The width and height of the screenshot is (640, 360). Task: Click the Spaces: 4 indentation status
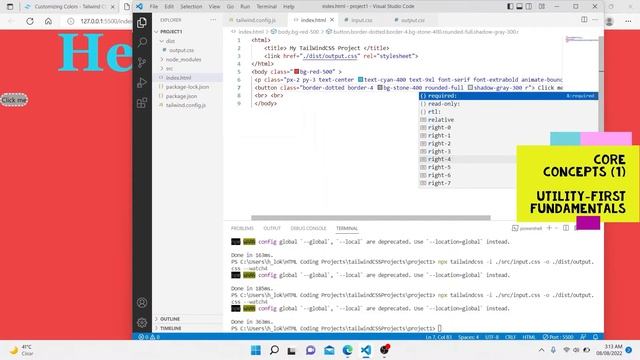(x=468, y=337)
